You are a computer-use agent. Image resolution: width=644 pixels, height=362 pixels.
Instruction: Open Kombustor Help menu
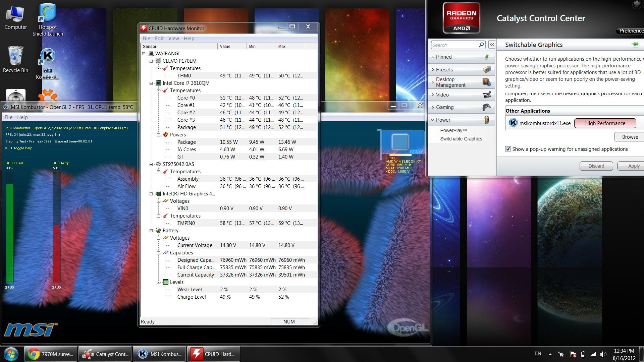(x=22, y=117)
